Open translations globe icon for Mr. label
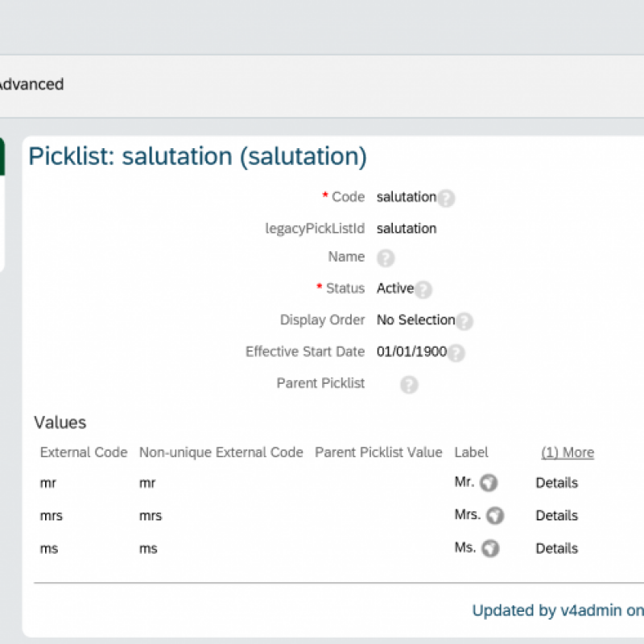The width and height of the screenshot is (644, 644). 488,483
